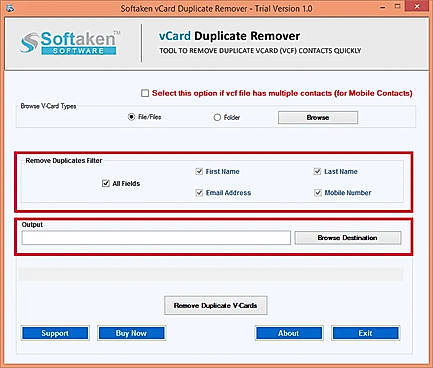
Task: Uncheck the Last Name filter
Action: pos(318,171)
